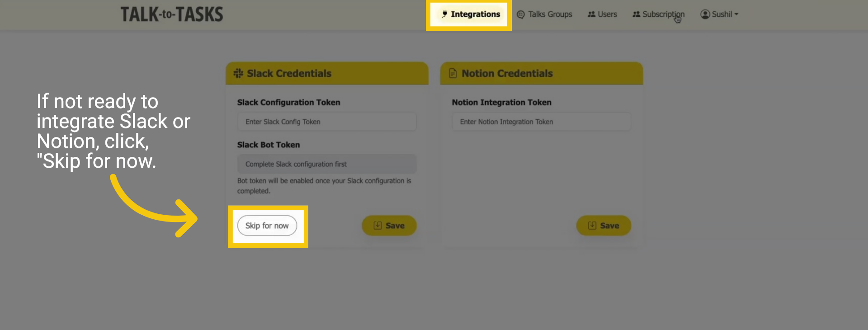Click the Notion Credentials heading

[x=507, y=73]
